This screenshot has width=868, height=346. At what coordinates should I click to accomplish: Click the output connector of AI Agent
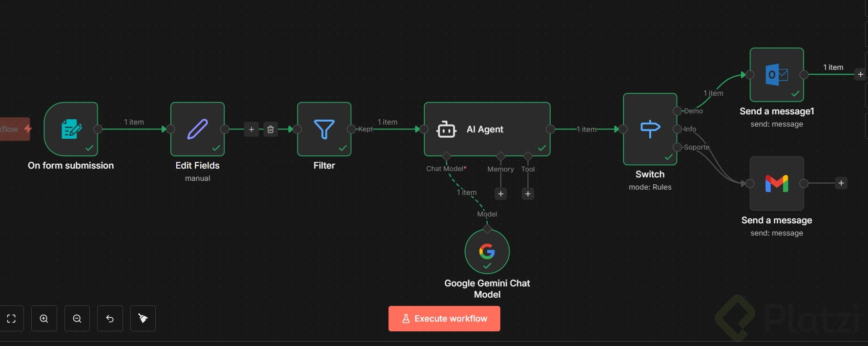551,129
